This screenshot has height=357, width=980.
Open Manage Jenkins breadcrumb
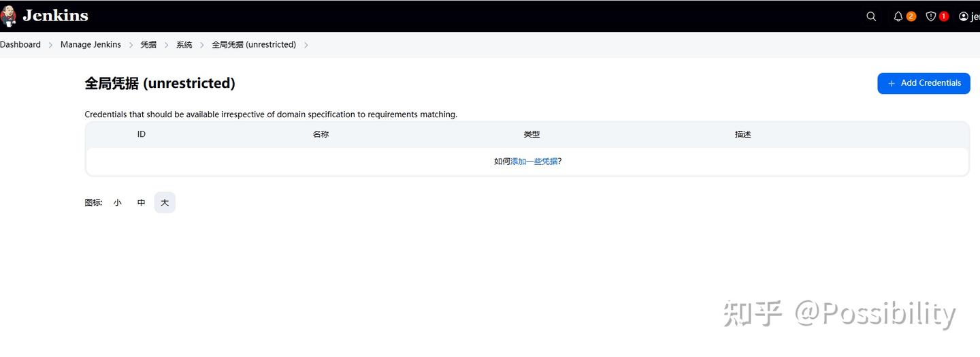click(x=91, y=44)
